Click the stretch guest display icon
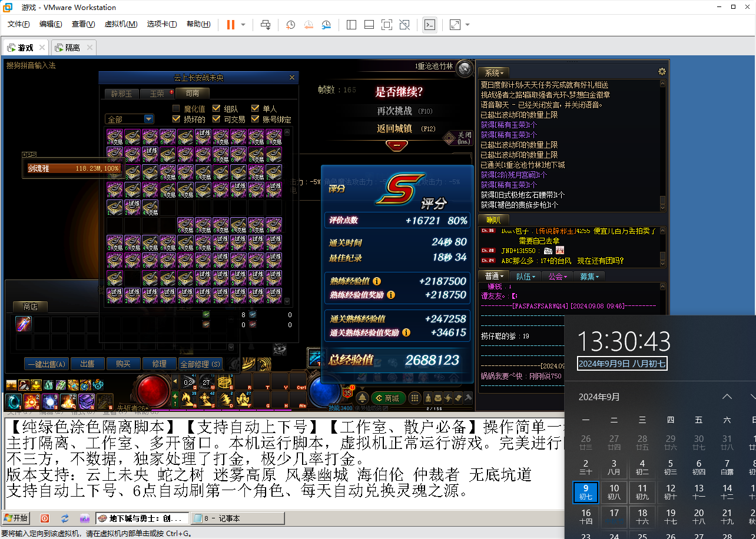Image resolution: width=756 pixels, height=539 pixels. point(455,25)
